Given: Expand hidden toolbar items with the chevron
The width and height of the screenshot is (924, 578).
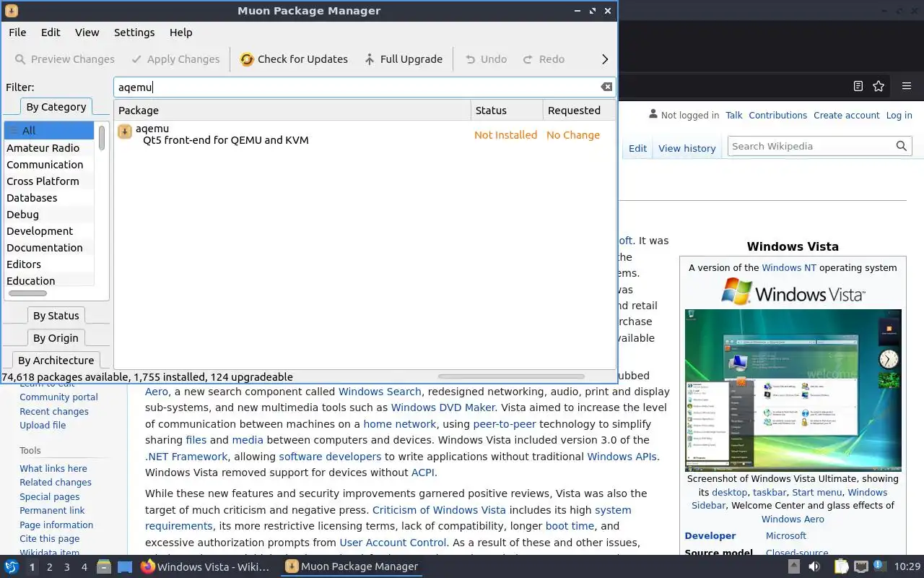Looking at the screenshot, I should pos(605,59).
